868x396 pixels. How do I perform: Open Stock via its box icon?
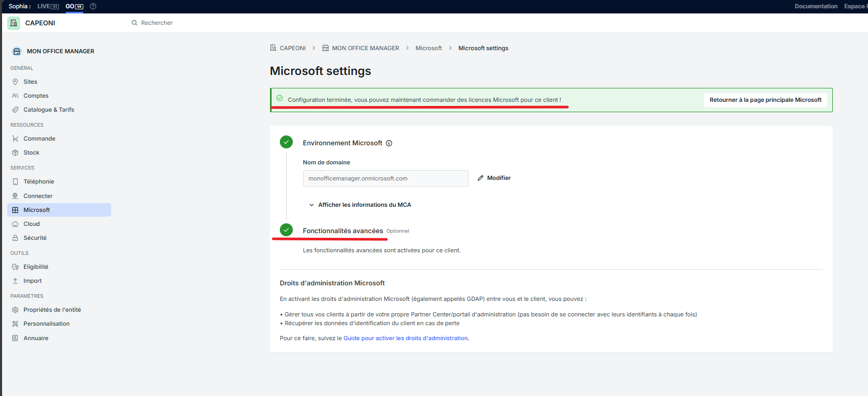[x=16, y=153]
